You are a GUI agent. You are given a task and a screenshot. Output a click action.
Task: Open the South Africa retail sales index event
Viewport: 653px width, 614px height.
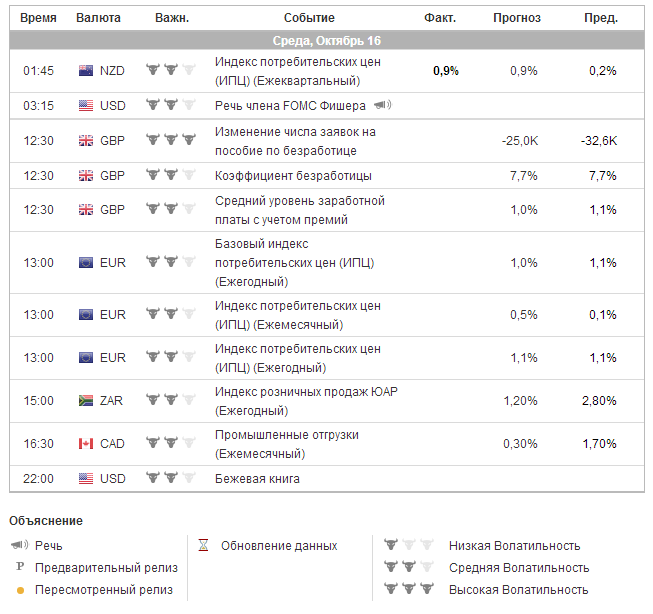click(305, 400)
